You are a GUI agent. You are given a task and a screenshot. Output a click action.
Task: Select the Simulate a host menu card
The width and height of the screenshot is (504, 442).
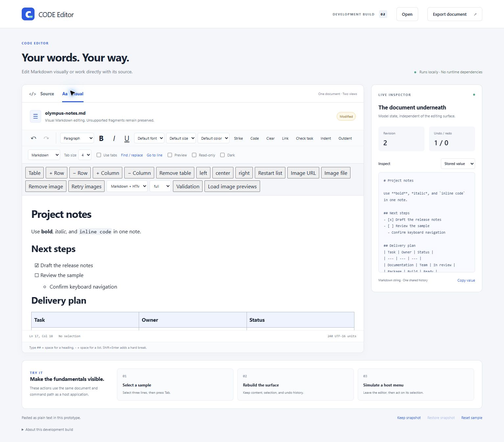(x=416, y=384)
